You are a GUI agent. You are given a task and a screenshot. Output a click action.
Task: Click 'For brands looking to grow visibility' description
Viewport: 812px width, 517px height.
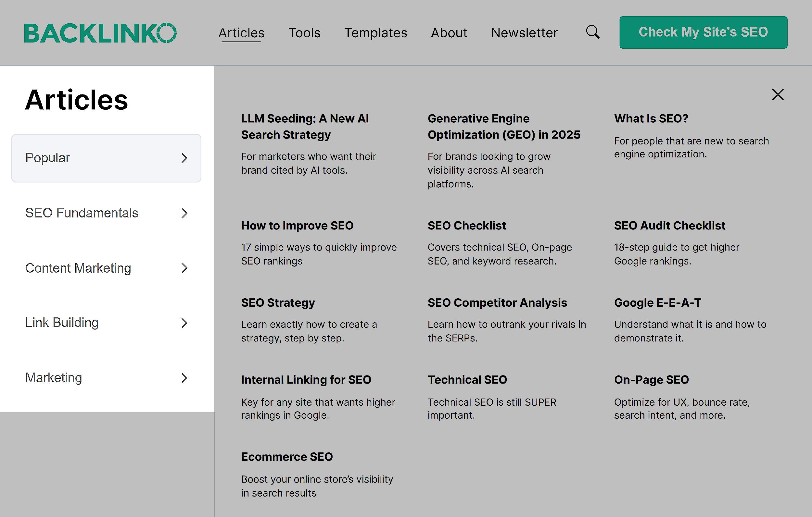click(x=489, y=170)
